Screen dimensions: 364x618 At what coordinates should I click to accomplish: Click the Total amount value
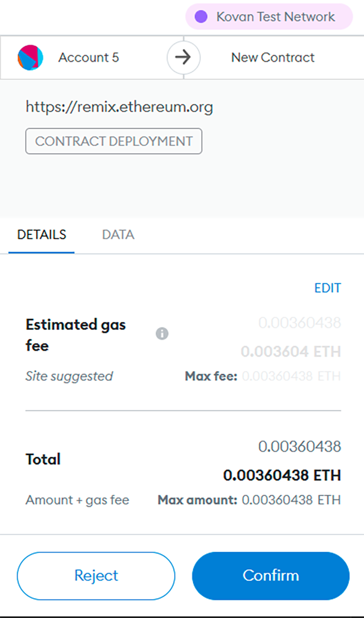click(x=282, y=475)
